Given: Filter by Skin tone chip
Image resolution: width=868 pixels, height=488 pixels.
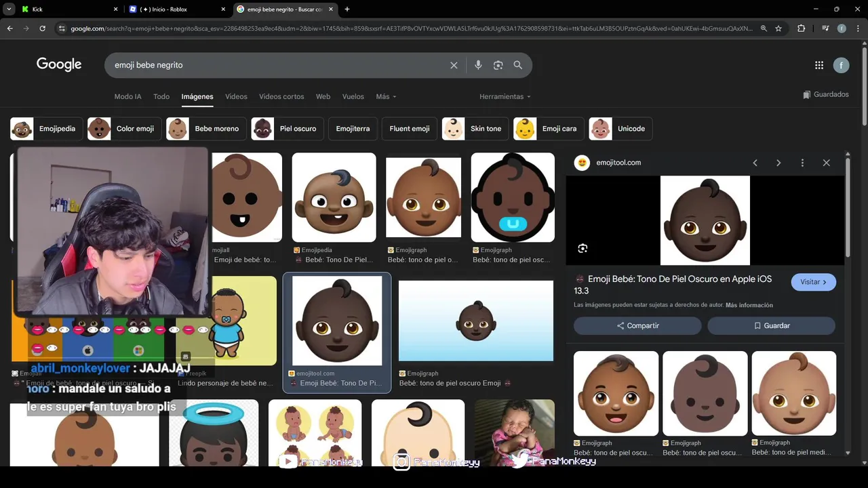Looking at the screenshot, I should pyautogui.click(x=475, y=129).
